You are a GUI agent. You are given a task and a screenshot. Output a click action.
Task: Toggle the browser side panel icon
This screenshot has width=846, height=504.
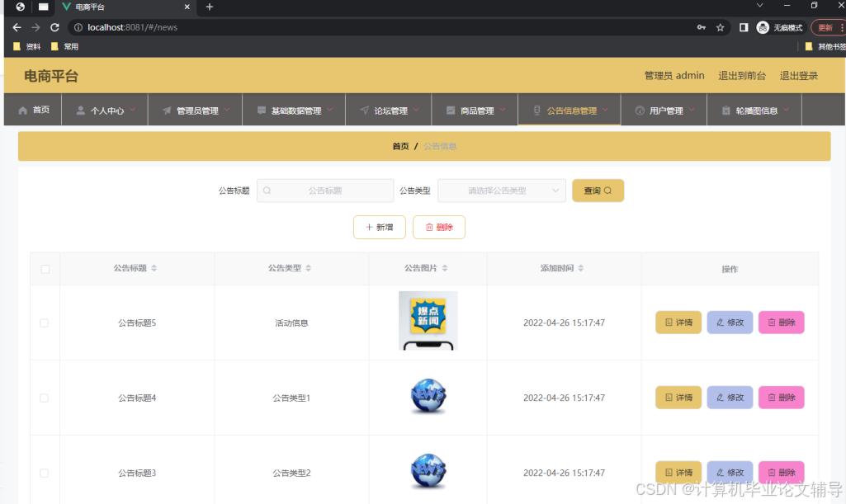pos(744,27)
